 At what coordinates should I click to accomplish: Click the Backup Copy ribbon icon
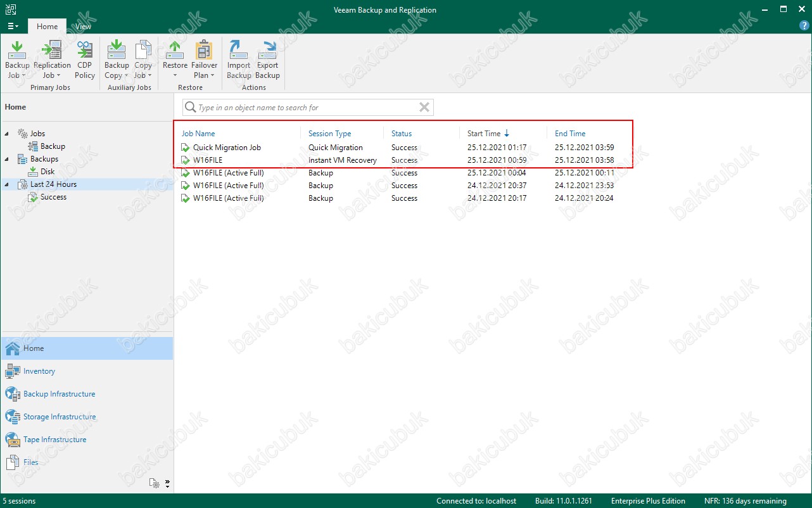click(117, 49)
